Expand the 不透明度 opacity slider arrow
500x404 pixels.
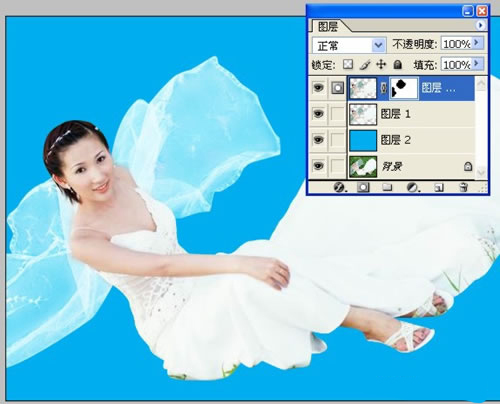pyautogui.click(x=477, y=43)
